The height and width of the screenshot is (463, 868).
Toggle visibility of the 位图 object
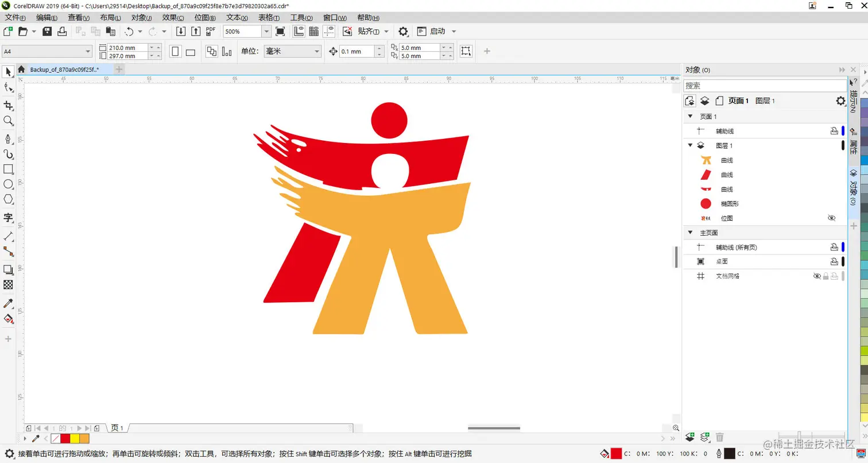[x=832, y=218]
